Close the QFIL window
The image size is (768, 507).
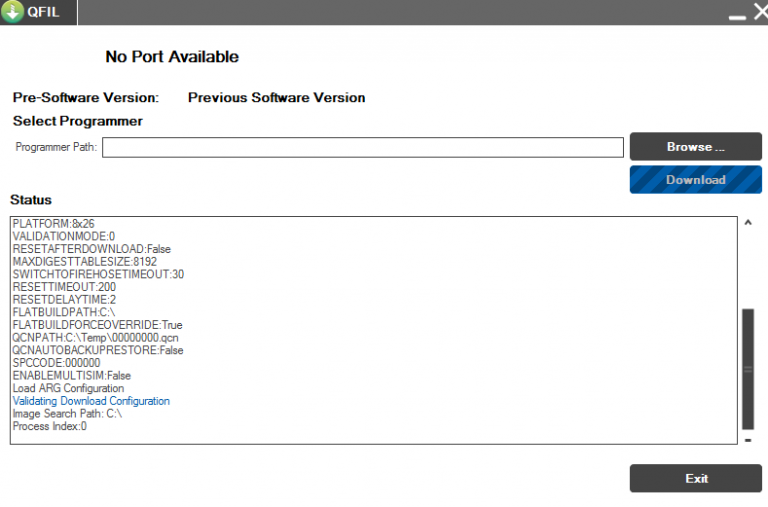tap(758, 13)
